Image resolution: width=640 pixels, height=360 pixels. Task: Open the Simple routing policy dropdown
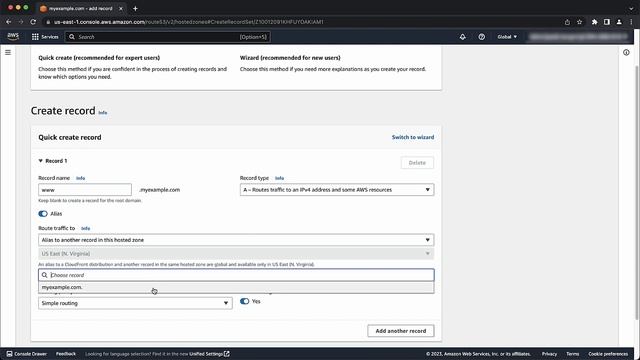tap(135, 303)
